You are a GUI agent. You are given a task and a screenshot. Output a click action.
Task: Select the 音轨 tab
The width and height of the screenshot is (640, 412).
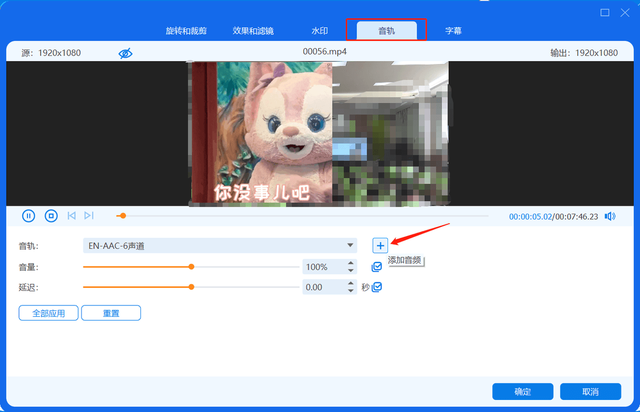click(x=387, y=31)
